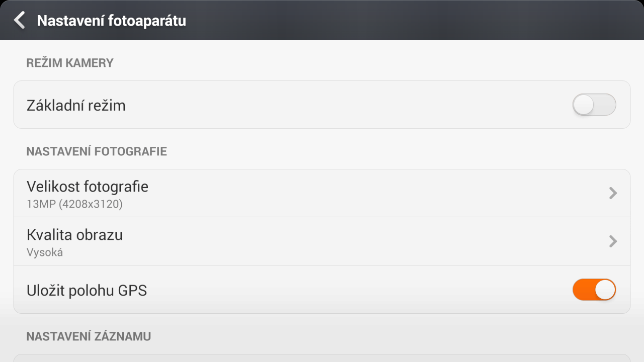644x362 pixels.
Task: Tap the orange track of GPS switch
Action: tap(583, 290)
